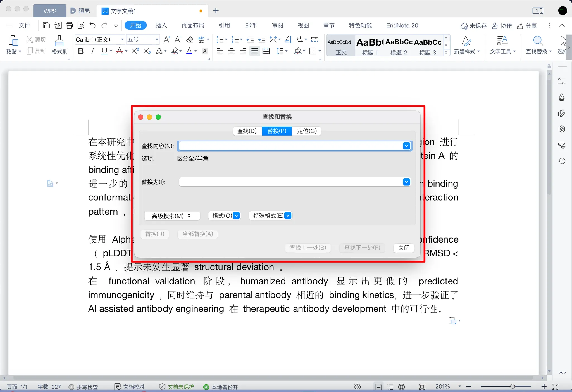The height and width of the screenshot is (392, 572).
Task: Apply superscript formatting icon
Action: coord(135,51)
